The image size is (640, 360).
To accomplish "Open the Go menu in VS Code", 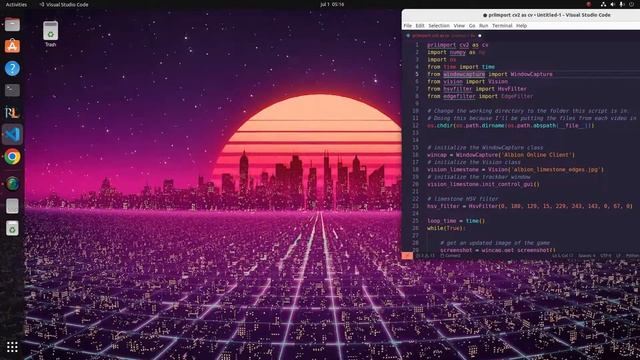I will tap(472, 26).
